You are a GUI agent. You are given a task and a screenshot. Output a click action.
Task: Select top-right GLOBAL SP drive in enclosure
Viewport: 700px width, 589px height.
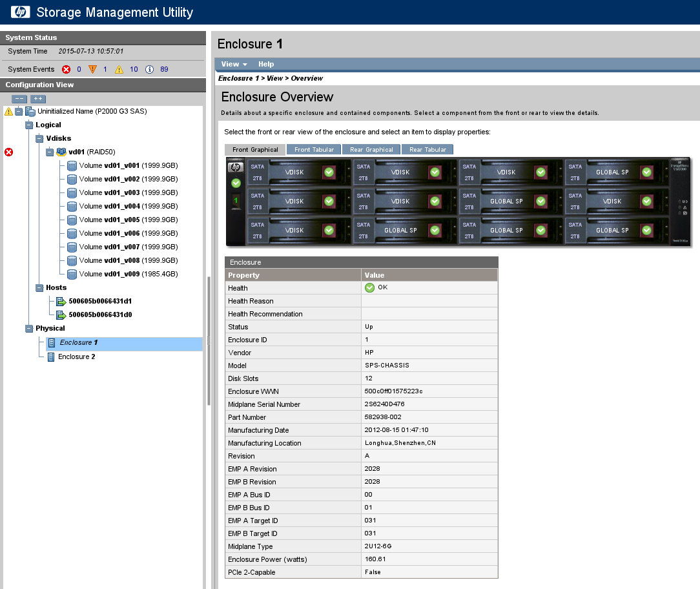click(x=617, y=172)
